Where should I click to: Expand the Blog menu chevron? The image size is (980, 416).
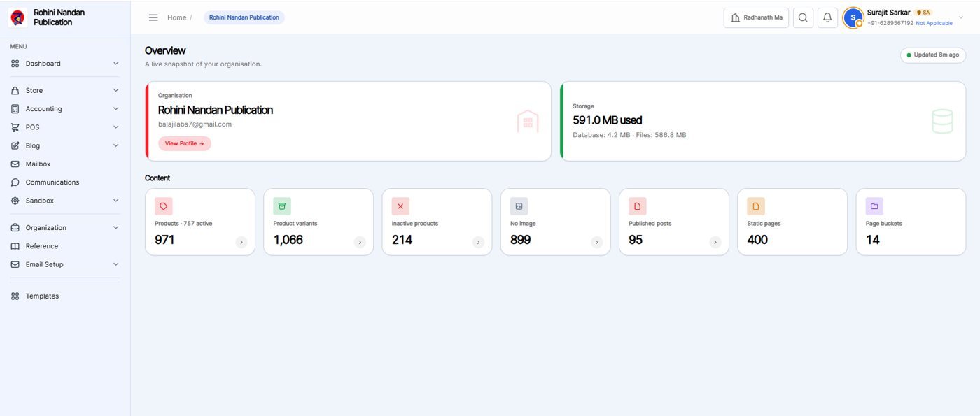click(x=116, y=145)
